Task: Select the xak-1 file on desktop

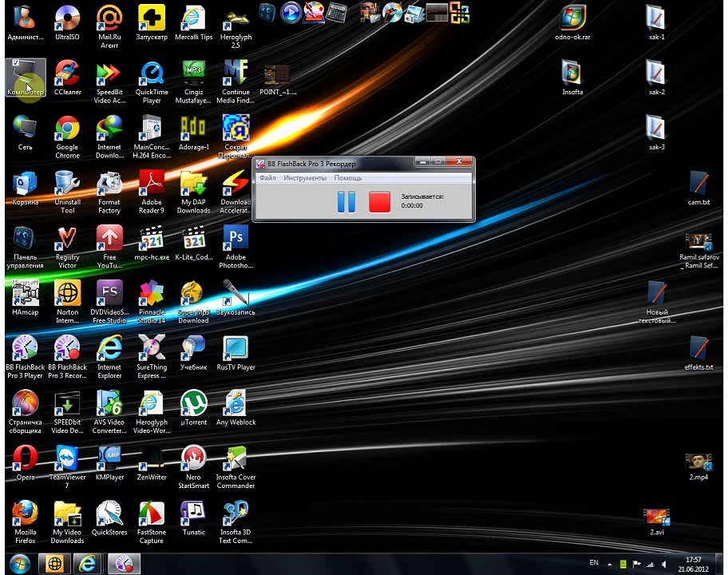Action: (656, 23)
